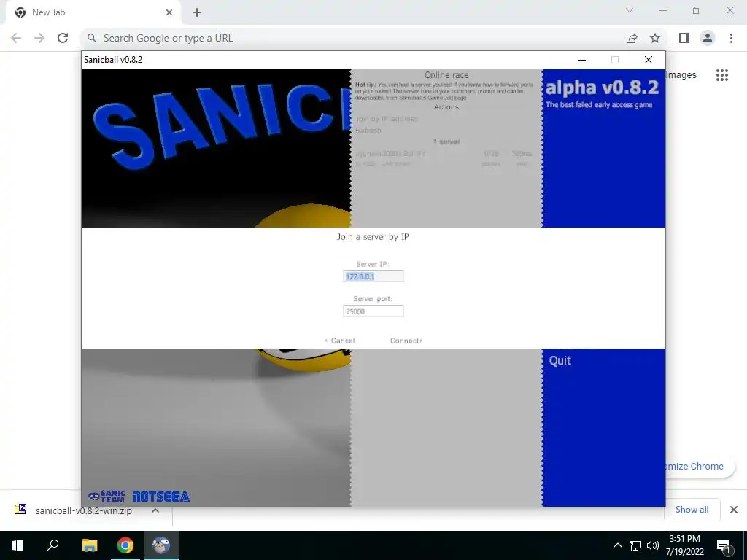Click the Chrome forward arrow
Screen dimensions: 747x560
pyautogui.click(x=39, y=38)
